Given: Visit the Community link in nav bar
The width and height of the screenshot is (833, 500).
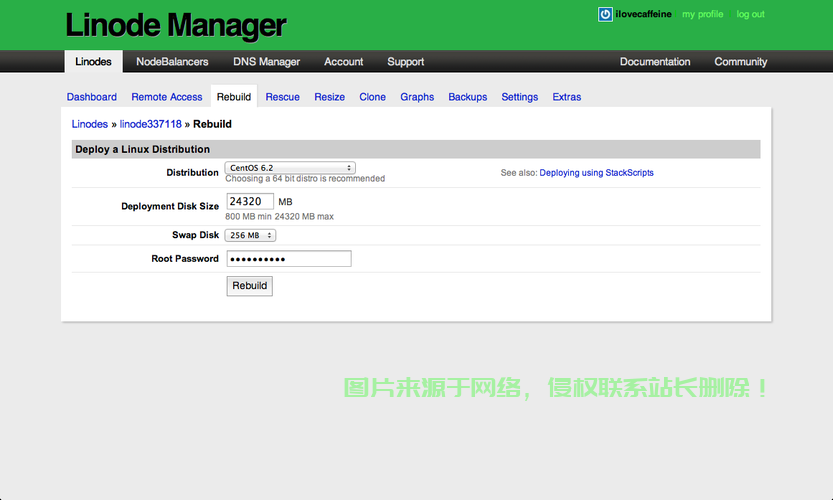Looking at the screenshot, I should 741,62.
